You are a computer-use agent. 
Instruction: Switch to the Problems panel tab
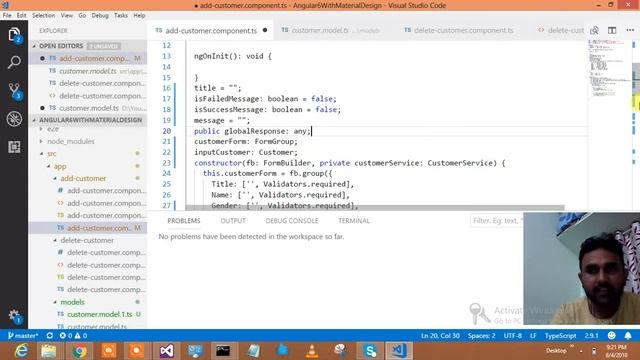pyautogui.click(x=184, y=220)
